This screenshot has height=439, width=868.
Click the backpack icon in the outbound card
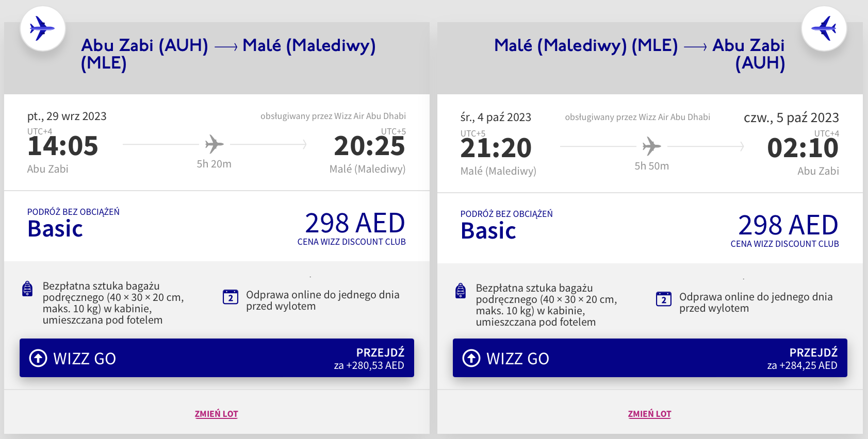[27, 289]
